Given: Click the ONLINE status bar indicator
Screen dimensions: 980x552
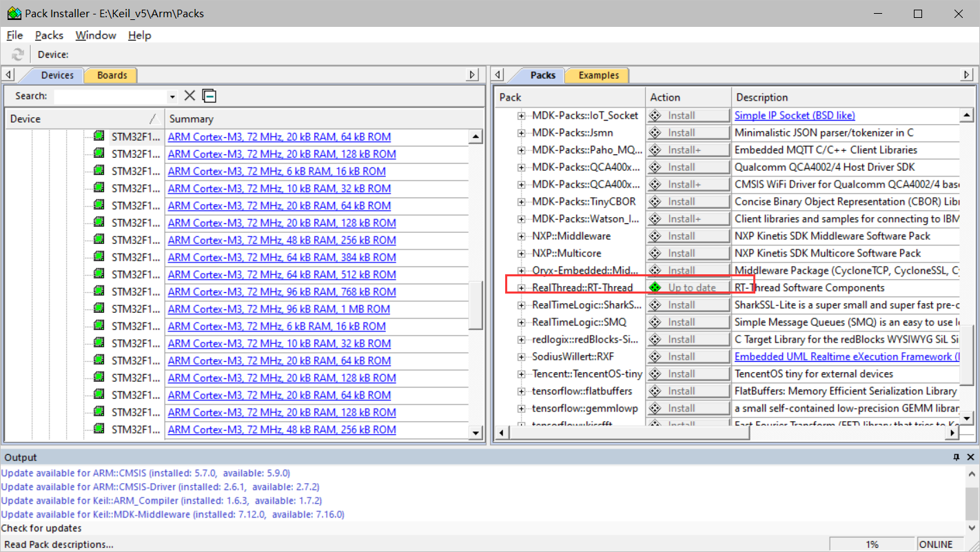Looking at the screenshot, I should 936,544.
